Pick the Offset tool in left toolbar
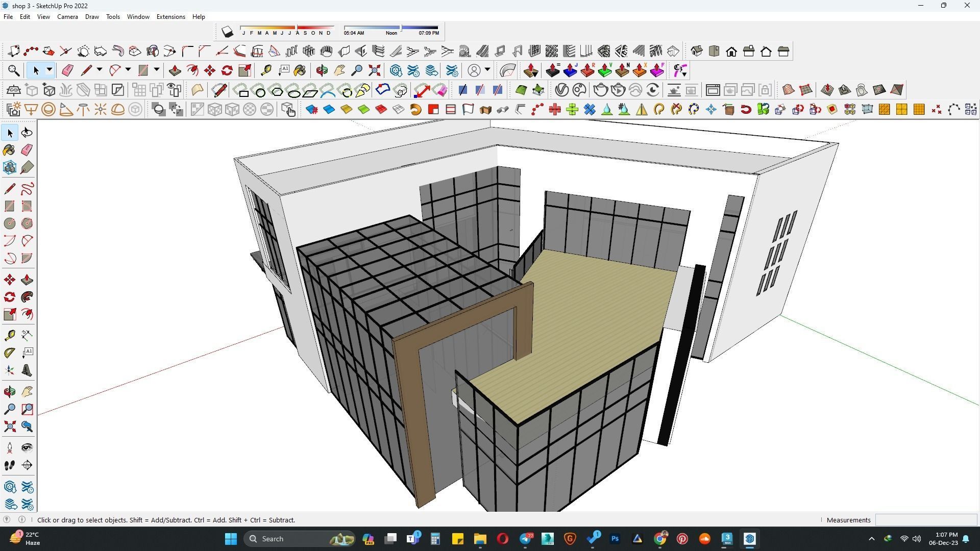This screenshot has height=551, width=980. coord(27,314)
